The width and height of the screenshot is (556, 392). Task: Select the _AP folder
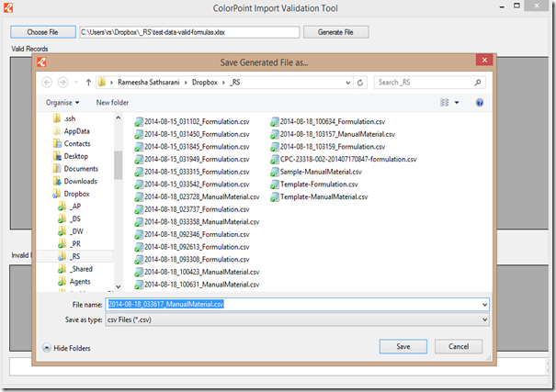70,207
